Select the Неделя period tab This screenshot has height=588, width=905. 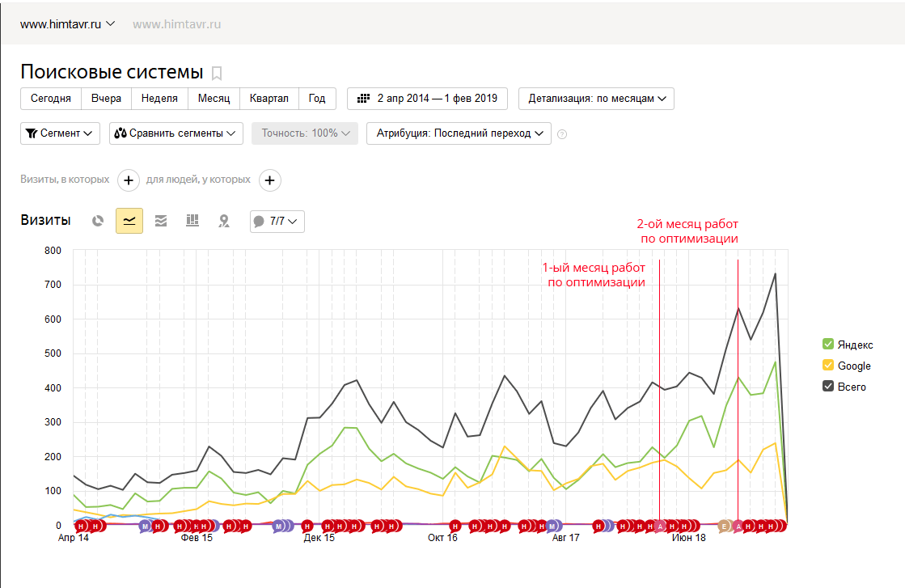coord(159,99)
